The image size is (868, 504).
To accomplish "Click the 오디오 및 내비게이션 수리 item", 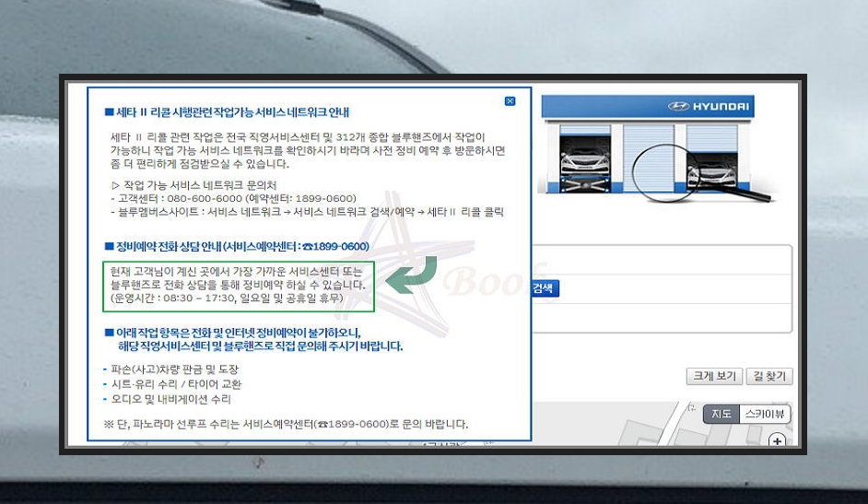I will pyautogui.click(x=167, y=399).
